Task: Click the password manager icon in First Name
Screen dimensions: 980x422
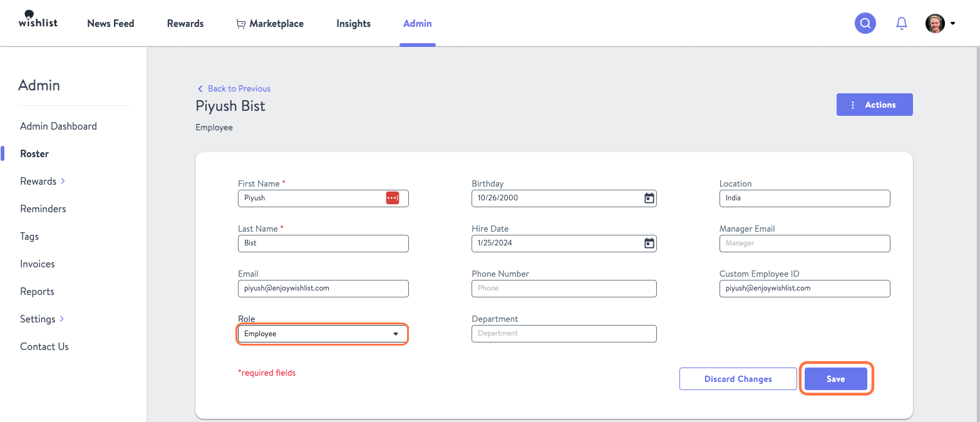Action: 393,198
